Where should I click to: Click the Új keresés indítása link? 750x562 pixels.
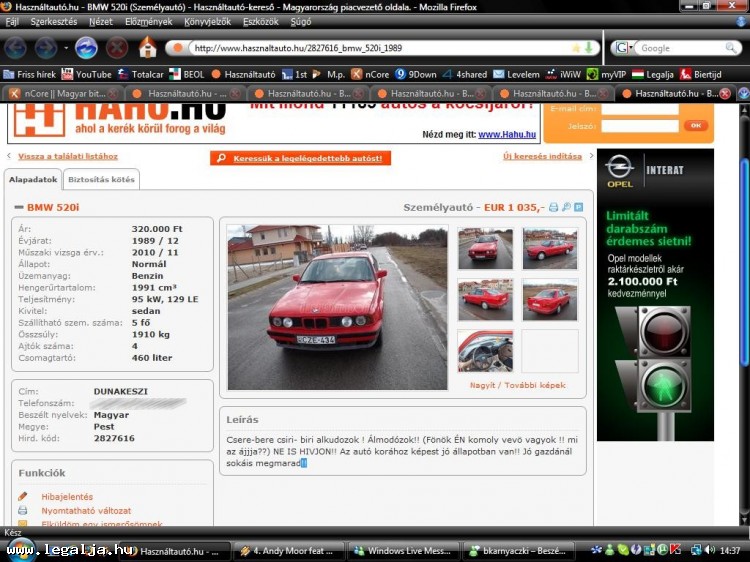541,157
